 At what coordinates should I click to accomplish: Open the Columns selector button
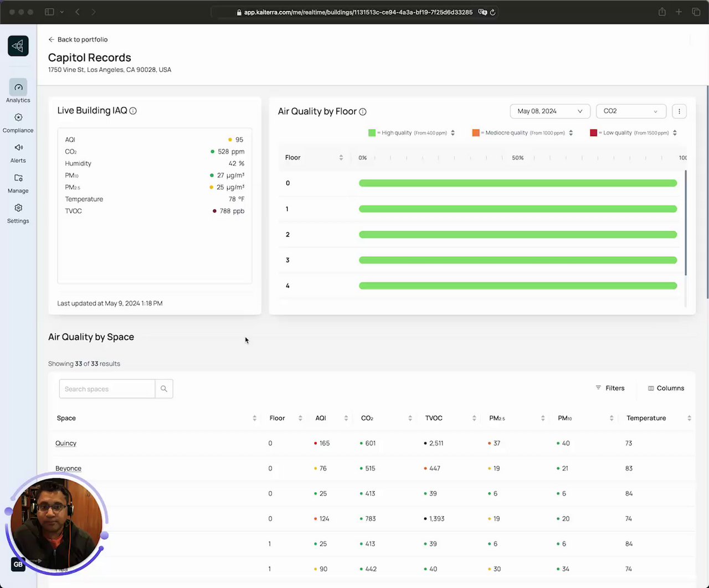(x=666, y=388)
